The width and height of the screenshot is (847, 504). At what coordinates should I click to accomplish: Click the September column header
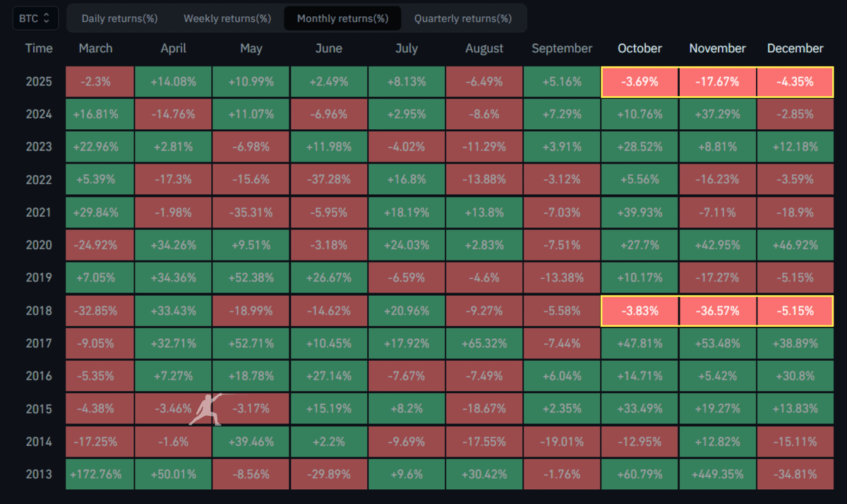point(562,48)
